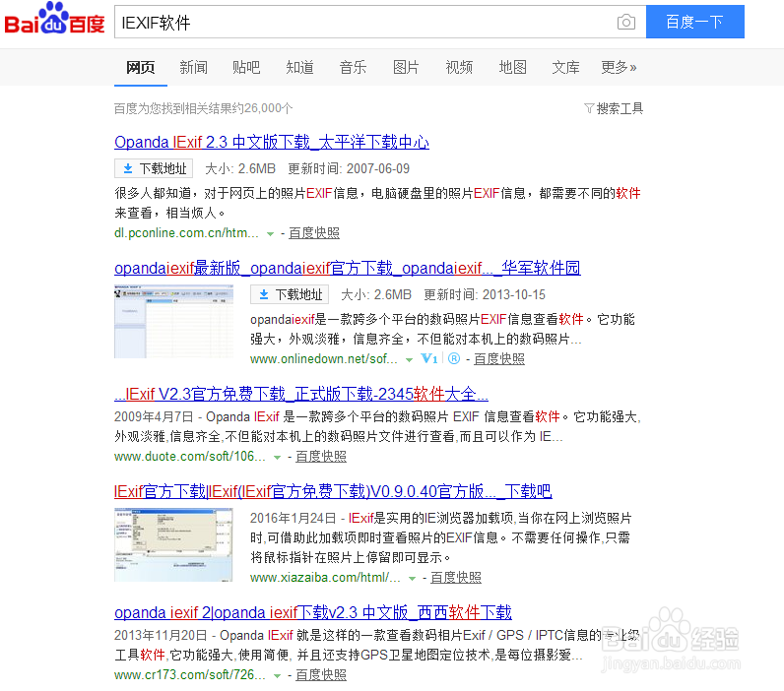Switch to the 图片 tab
This screenshot has height=691, width=784.
click(406, 68)
